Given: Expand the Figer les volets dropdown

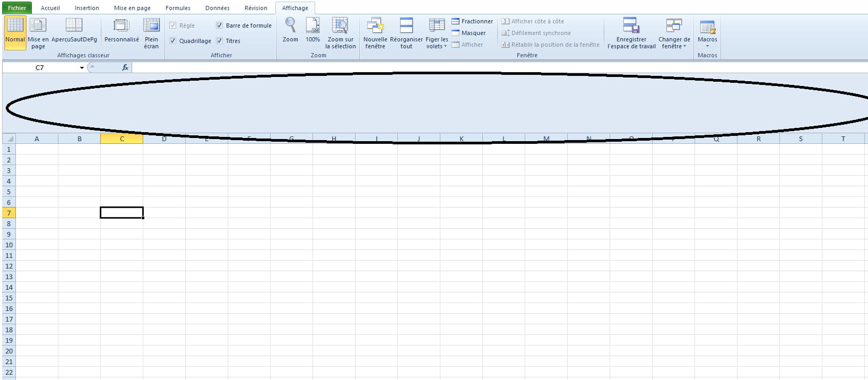Looking at the screenshot, I should (x=437, y=33).
